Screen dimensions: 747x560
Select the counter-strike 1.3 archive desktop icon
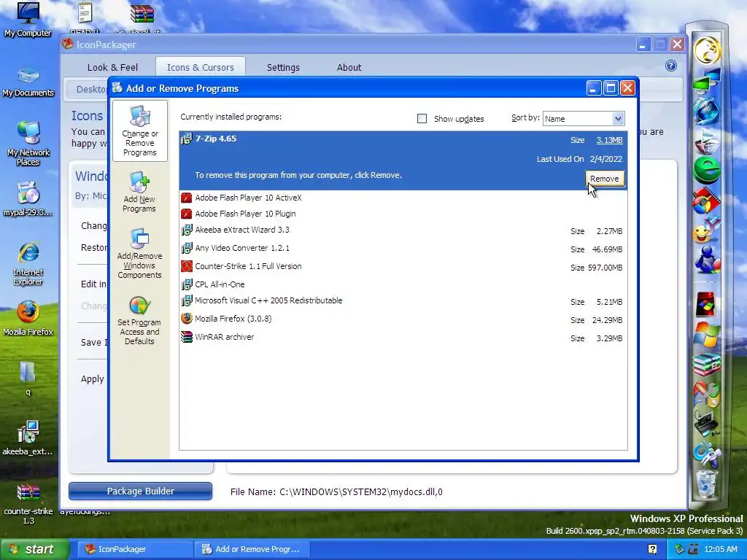pyautogui.click(x=28, y=504)
